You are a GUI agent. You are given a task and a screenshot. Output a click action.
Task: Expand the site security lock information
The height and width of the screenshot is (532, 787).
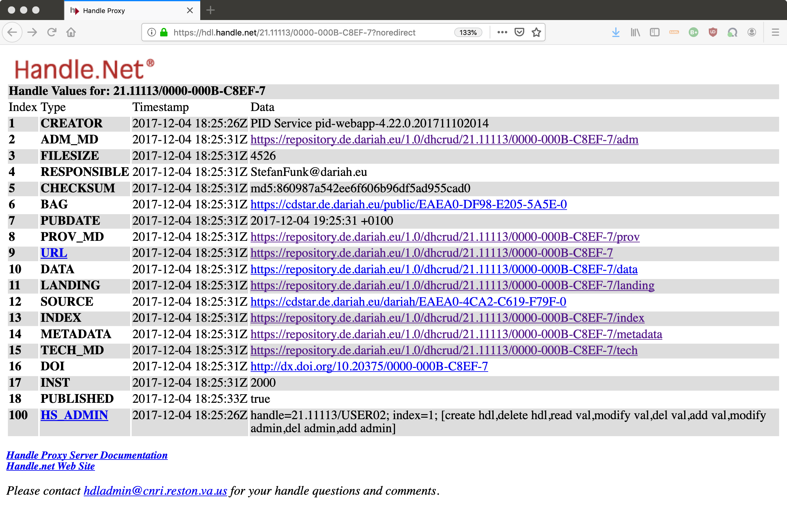tap(164, 32)
